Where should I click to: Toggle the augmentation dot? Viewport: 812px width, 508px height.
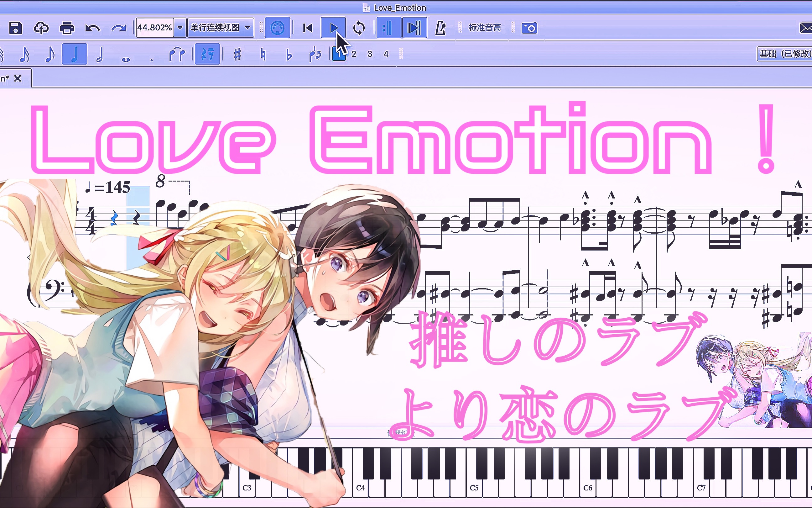[152, 60]
